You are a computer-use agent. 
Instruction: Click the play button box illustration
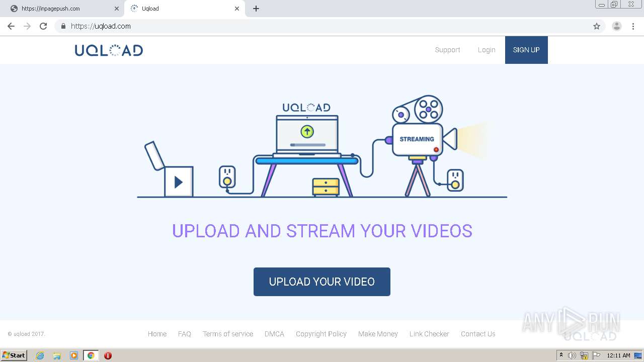pos(179,182)
